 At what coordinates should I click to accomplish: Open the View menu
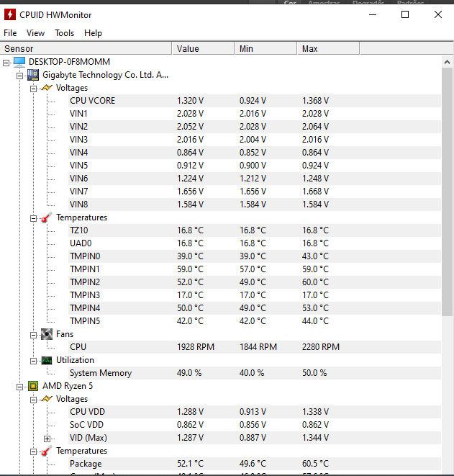[35, 33]
